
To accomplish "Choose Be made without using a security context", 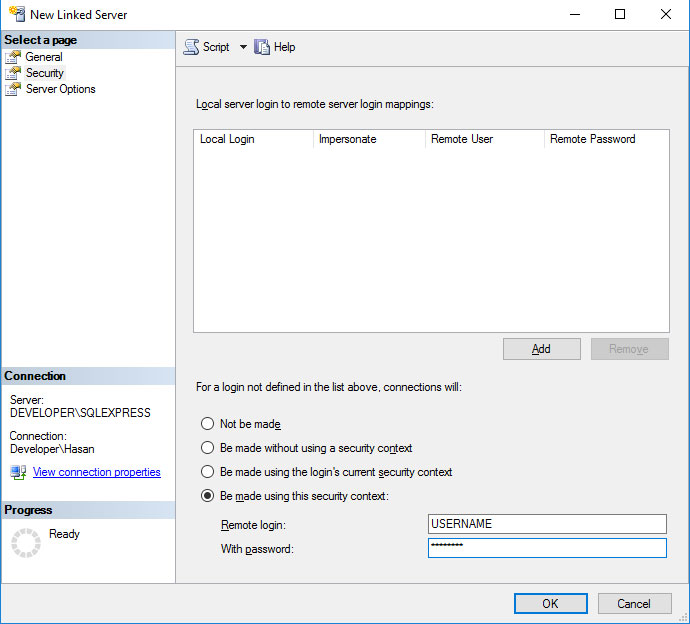I will [x=207, y=448].
